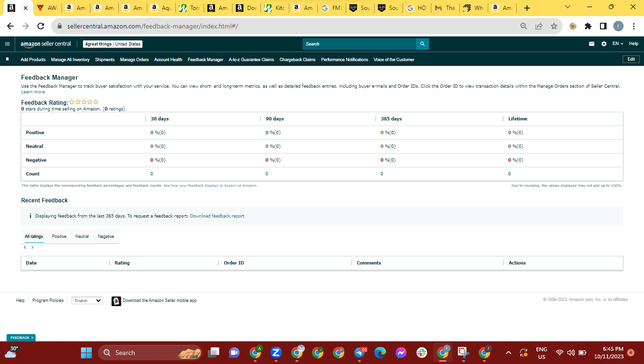The height and width of the screenshot is (364, 644).
Task: Select the Positive feedback tab
Action: (x=59, y=237)
